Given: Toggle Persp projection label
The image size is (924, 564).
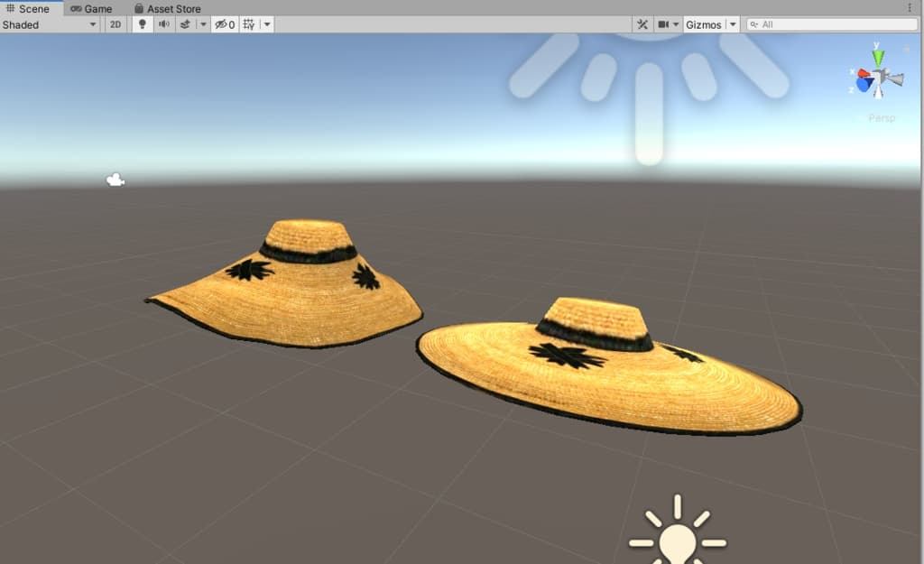Looking at the screenshot, I should tap(881, 118).
